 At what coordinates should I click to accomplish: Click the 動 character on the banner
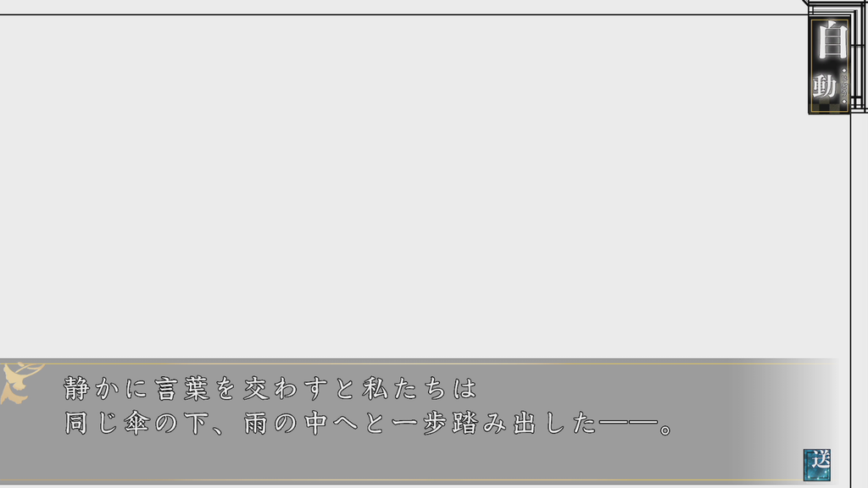[824, 86]
